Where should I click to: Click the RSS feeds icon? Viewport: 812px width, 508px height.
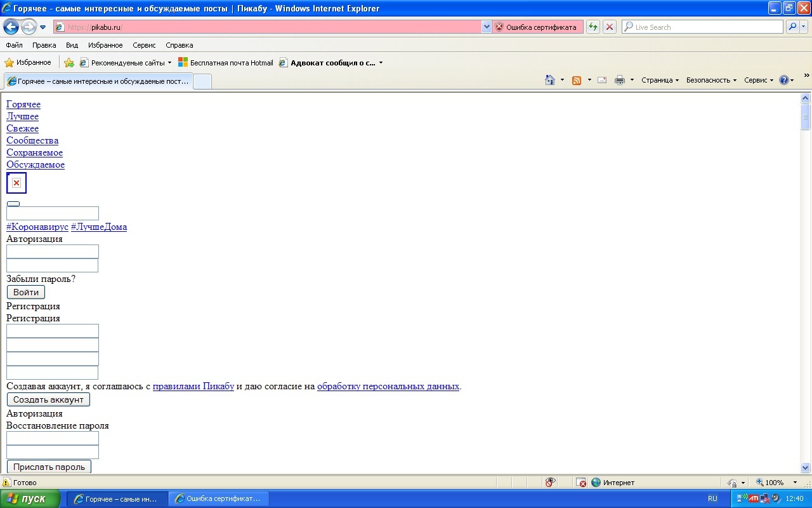(x=577, y=80)
